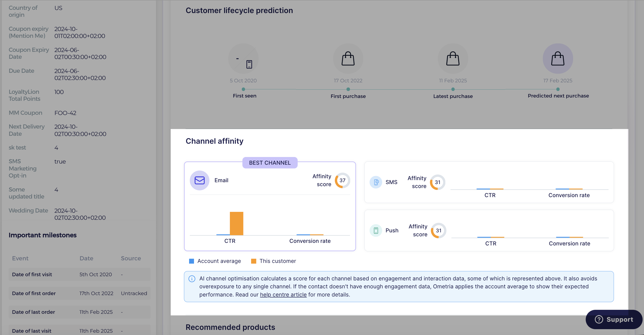Click the Predicted next purchase bag icon
The height and width of the screenshot is (335, 644).
coord(558,59)
